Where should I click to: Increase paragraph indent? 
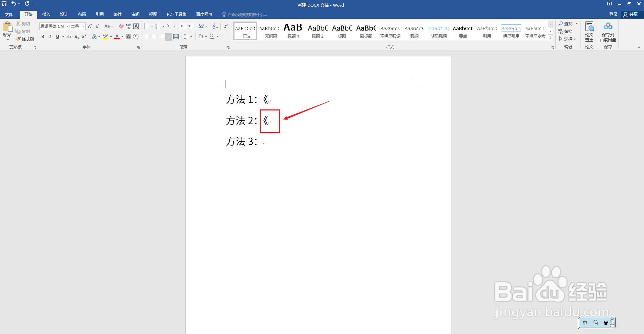pos(191,26)
